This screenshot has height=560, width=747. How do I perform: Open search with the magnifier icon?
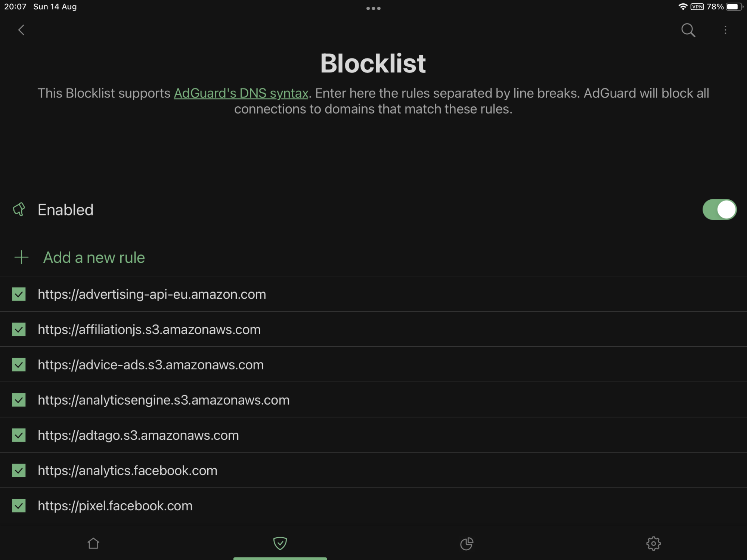688,30
